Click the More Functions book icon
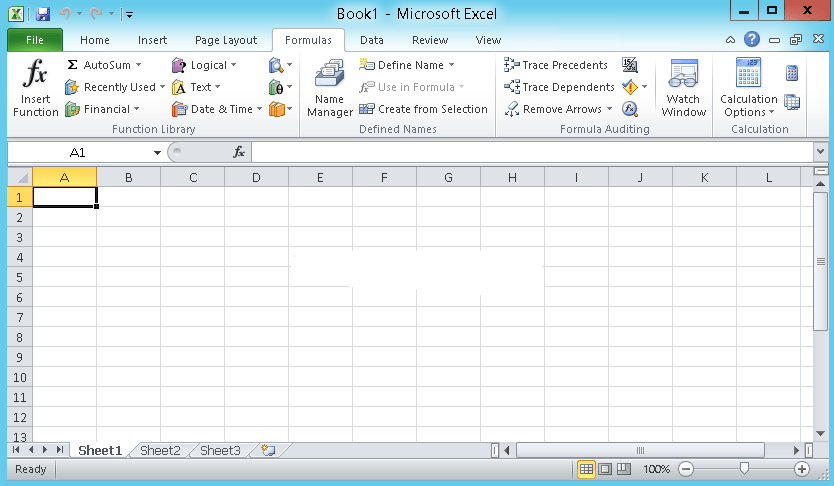Viewport: 834px width, 486px height. [276, 109]
